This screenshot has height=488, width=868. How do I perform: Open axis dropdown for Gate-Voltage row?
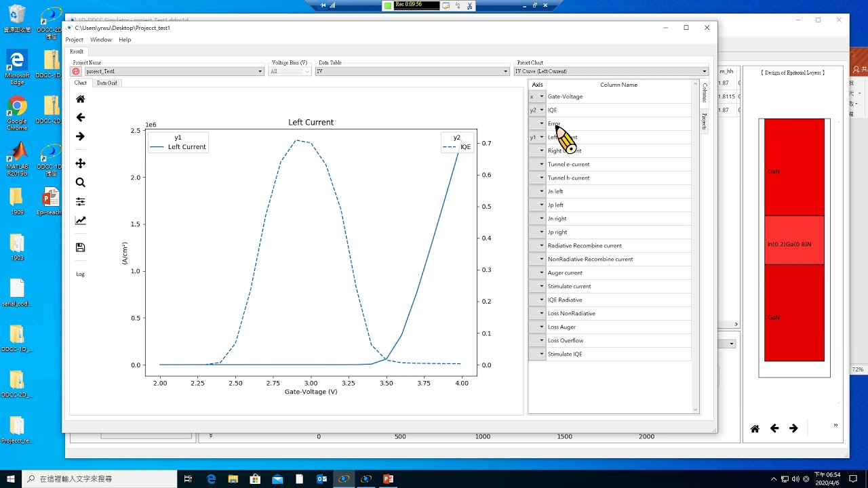coord(537,96)
